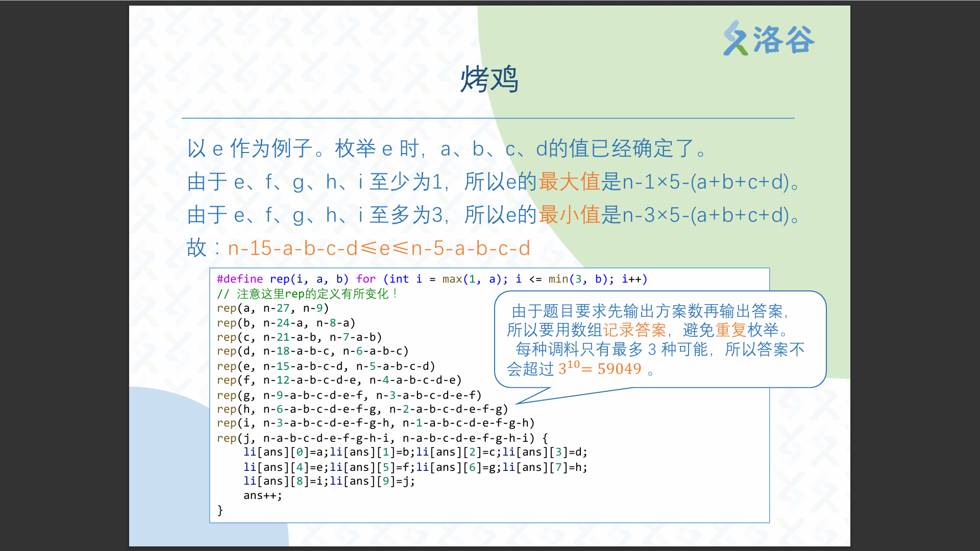Click the code line 'rep(a, n-27, n-9)'
The image size is (980, 551).
click(273, 308)
